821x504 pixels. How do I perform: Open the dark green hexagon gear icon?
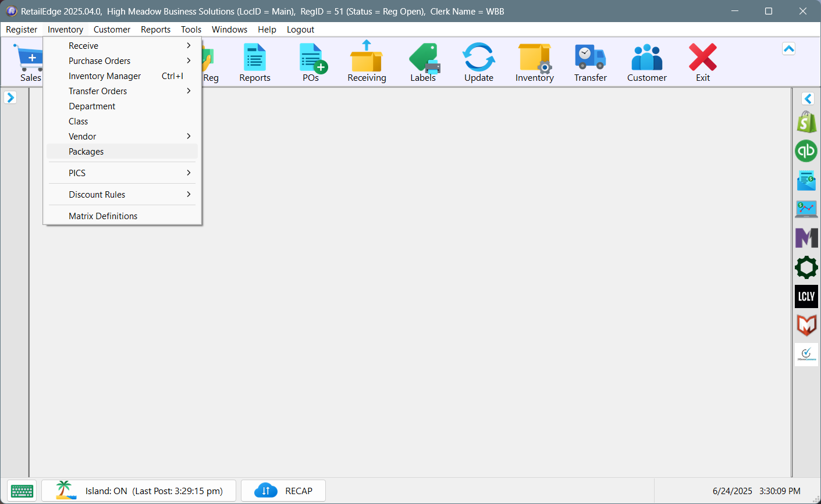click(x=806, y=267)
